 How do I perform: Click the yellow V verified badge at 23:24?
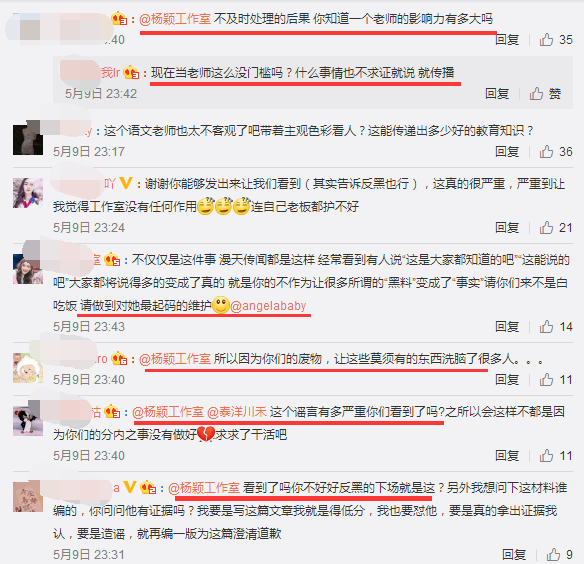(126, 183)
